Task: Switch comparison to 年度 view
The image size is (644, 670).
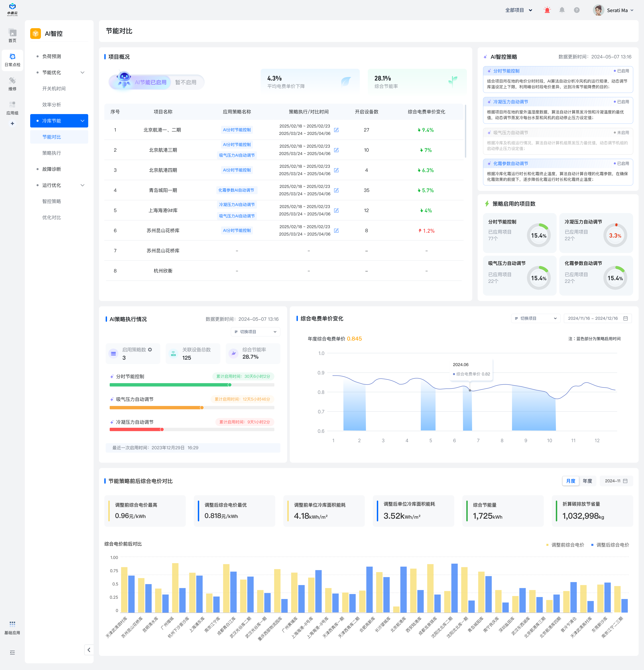Action: click(x=587, y=481)
